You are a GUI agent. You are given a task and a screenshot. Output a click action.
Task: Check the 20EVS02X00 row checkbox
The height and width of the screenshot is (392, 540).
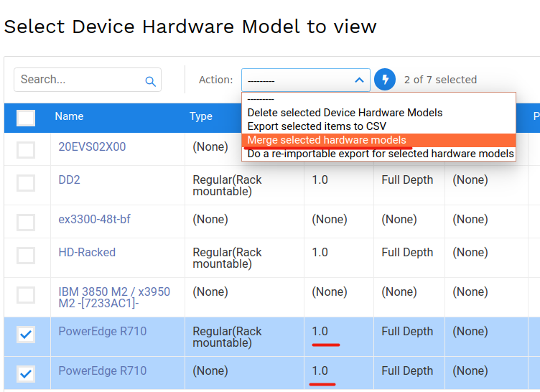pos(26,150)
